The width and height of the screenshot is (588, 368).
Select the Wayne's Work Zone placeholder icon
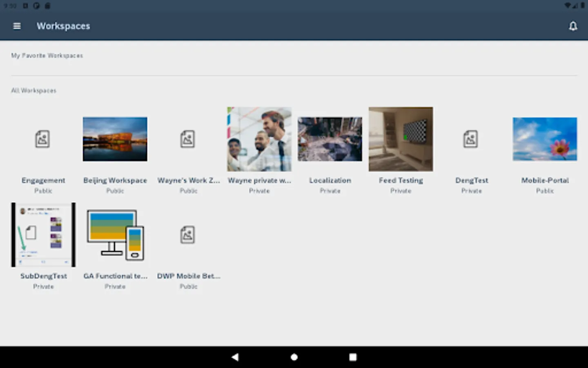[187, 139]
